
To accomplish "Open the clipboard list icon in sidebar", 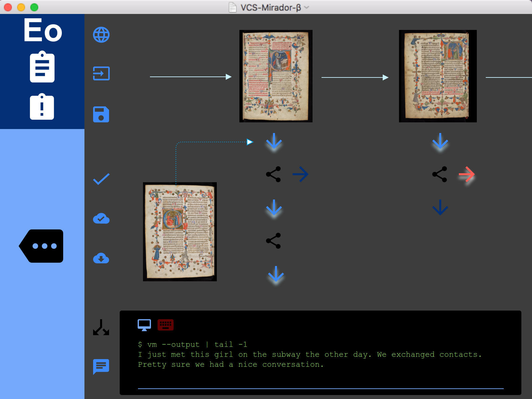I will click(x=42, y=66).
